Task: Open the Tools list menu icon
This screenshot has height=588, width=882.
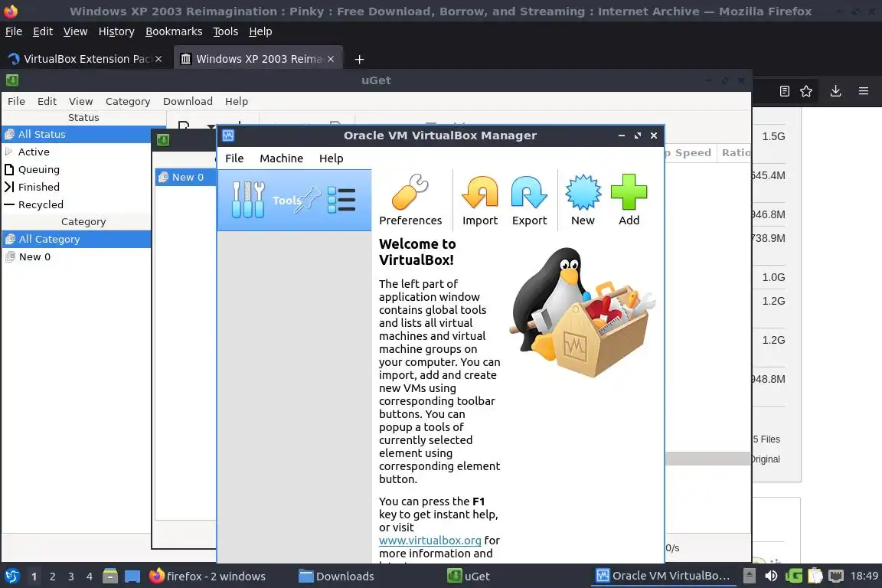Action: 341,200
